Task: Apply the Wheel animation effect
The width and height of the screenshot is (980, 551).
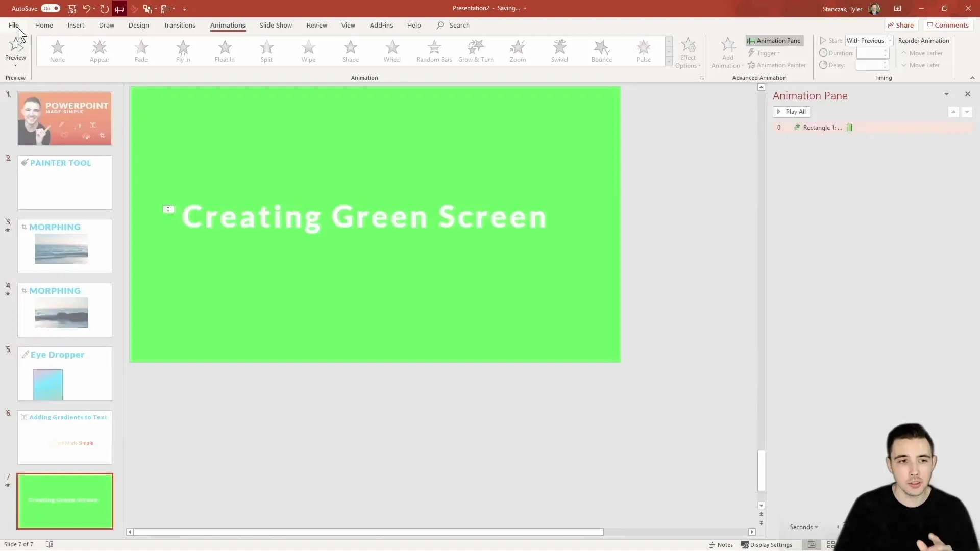Action: [392, 51]
